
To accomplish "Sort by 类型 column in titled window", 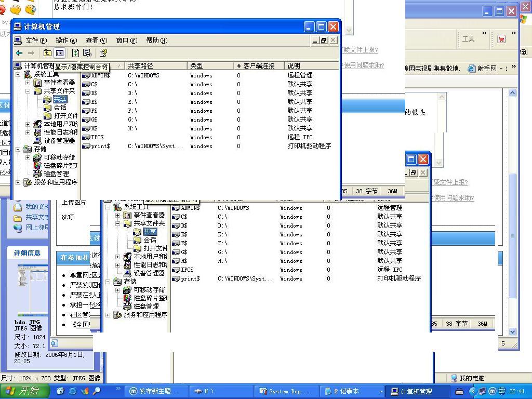I will point(211,66).
